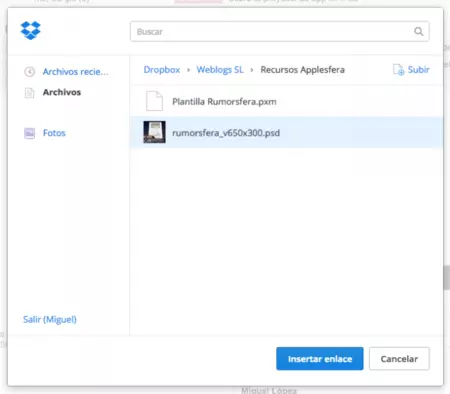
Task: Click Recursos Applesfera breadcrumb text
Action: point(302,70)
